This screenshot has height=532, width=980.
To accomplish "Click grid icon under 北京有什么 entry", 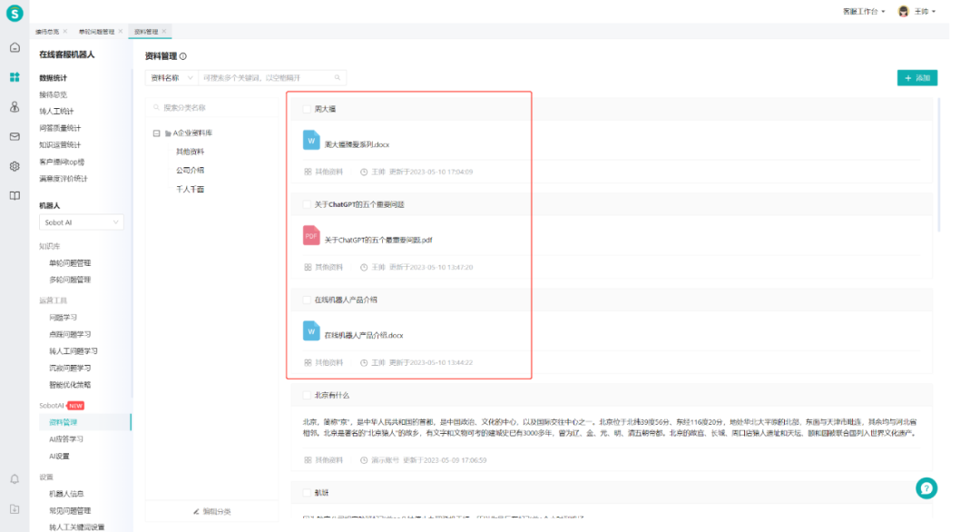I will click(308, 460).
